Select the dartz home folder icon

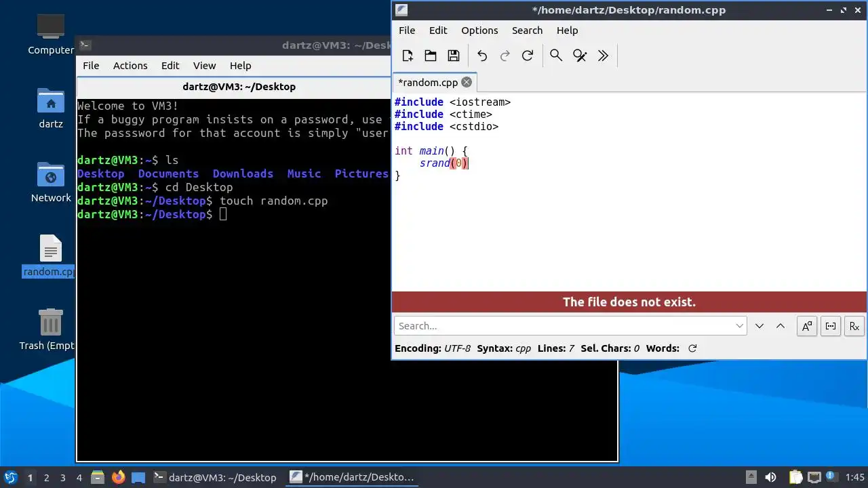tap(51, 108)
